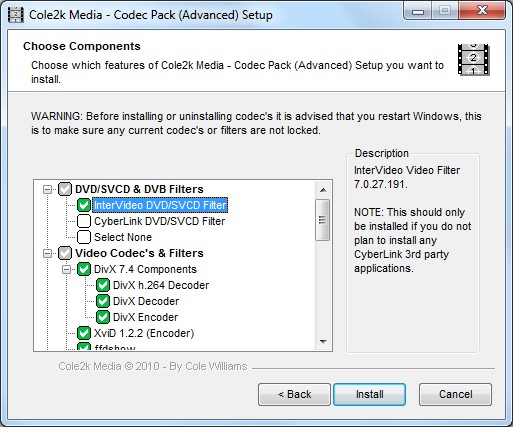This screenshot has width=513, height=427.
Task: Uncheck InterVideo DVD/SVCD Filter checkbox
Action: [x=84, y=205]
